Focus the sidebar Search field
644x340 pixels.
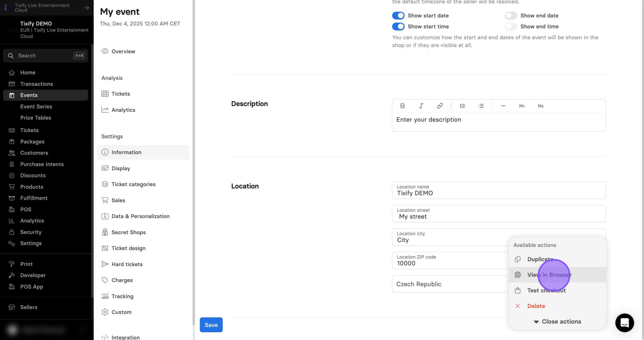pyautogui.click(x=46, y=56)
